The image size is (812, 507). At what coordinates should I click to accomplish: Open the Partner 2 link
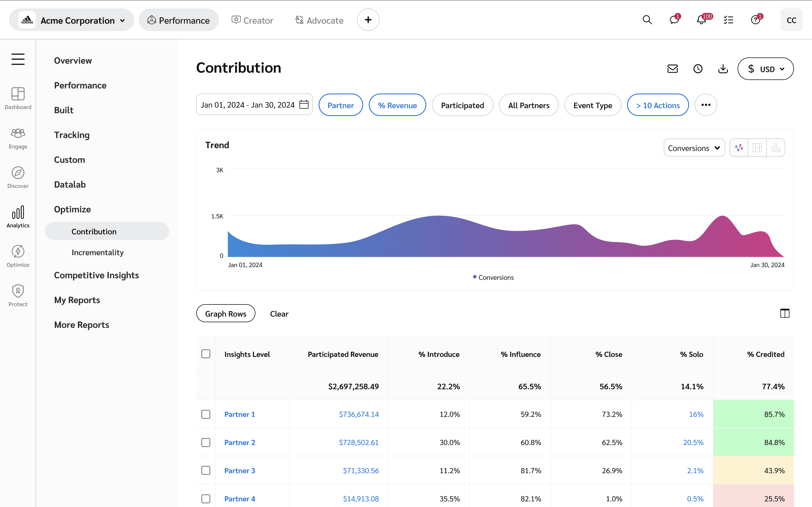click(x=240, y=442)
